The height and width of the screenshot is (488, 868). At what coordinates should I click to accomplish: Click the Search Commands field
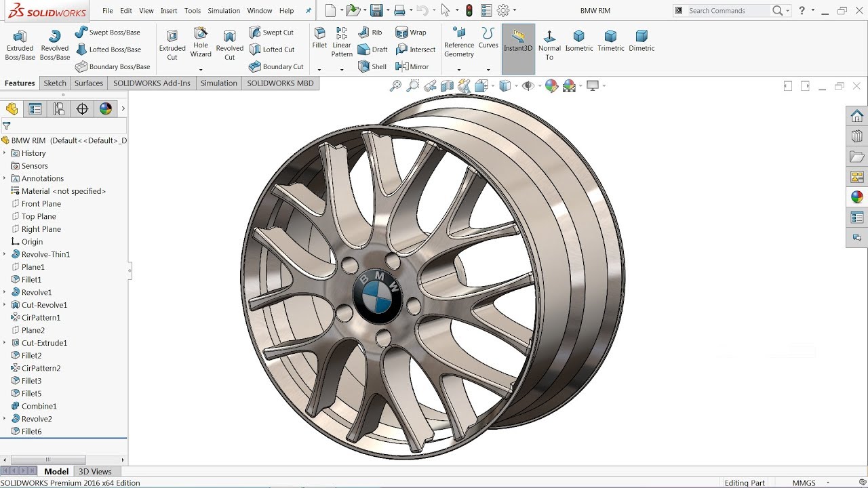coord(727,11)
